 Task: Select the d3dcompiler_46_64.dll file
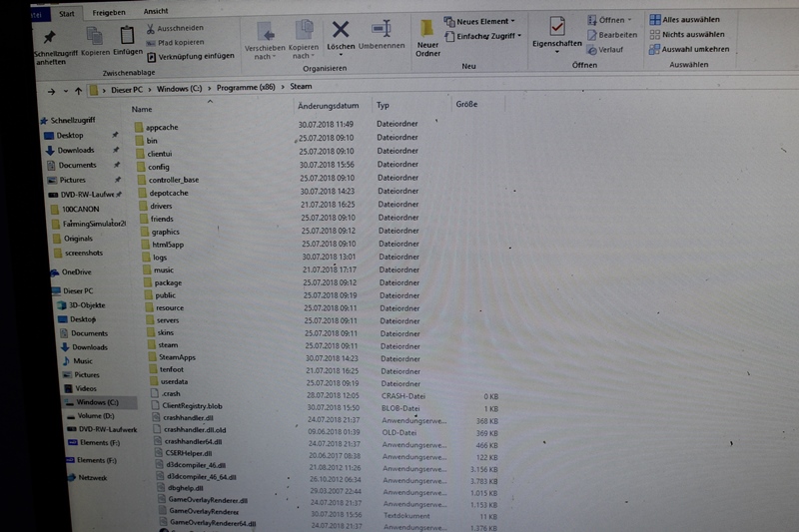click(x=196, y=477)
